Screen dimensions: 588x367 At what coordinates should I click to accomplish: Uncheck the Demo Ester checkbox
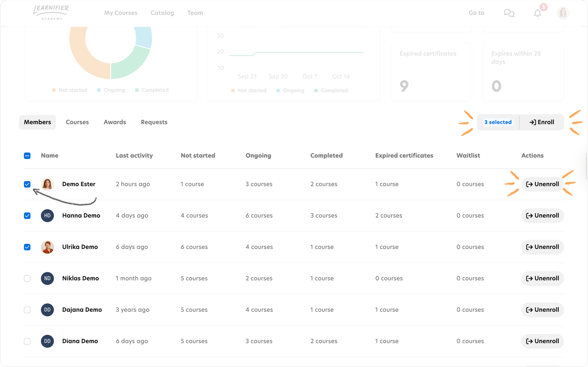point(27,184)
